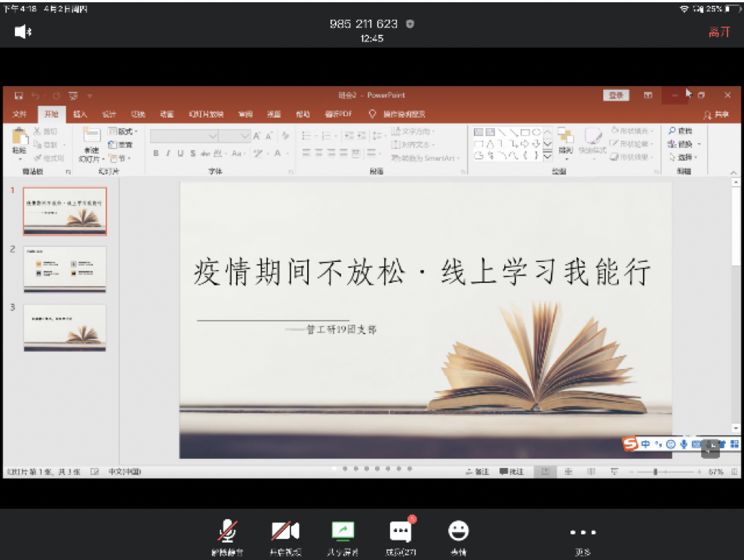Open the participants list (27)

point(401,532)
